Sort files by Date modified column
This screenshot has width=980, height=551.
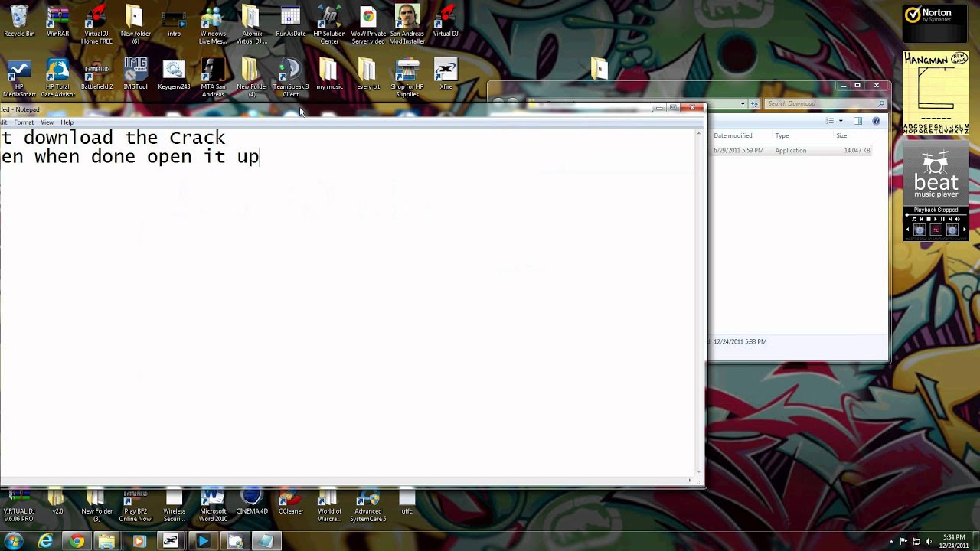[733, 135]
